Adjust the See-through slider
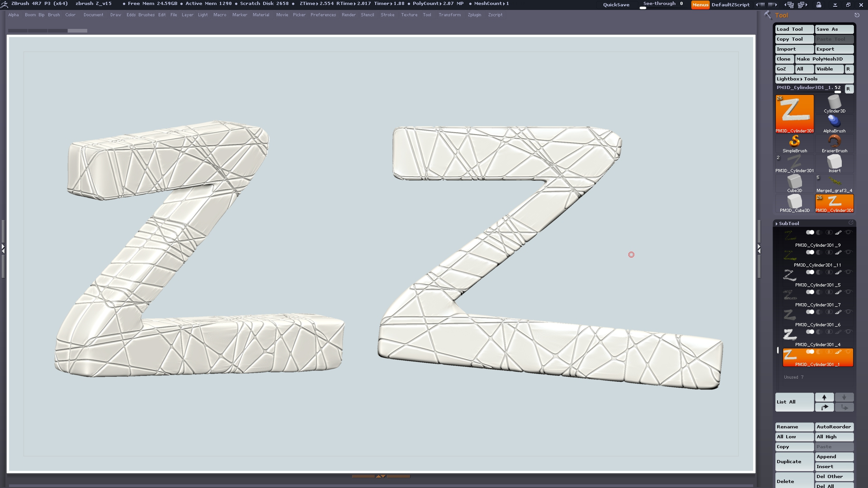868x488 pixels. (663, 5)
